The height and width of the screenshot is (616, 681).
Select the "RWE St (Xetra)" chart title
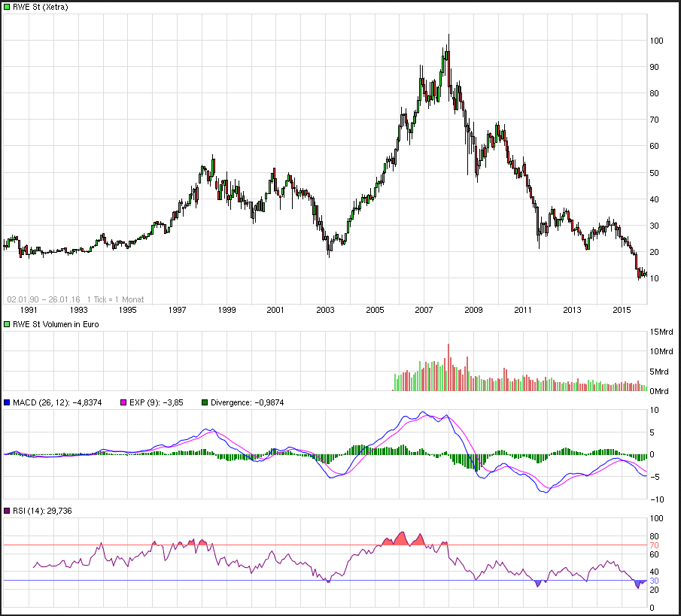[x=41, y=7]
